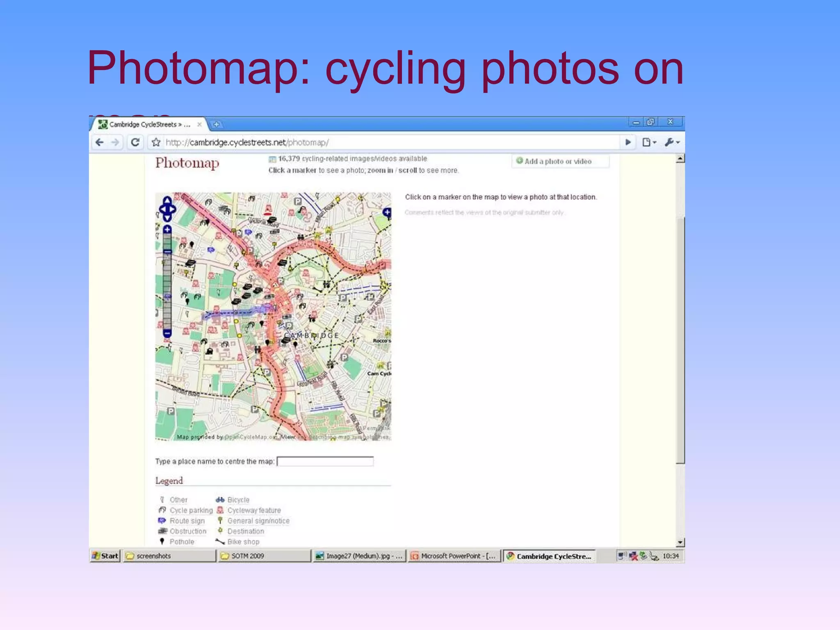The height and width of the screenshot is (630, 840).
Task: Click the Legend heading
Action: point(169,480)
